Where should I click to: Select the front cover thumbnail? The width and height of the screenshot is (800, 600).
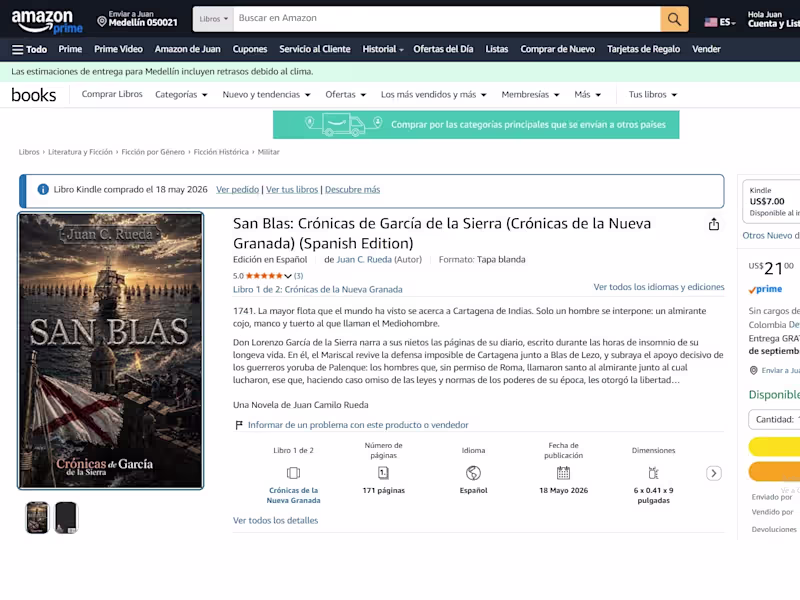37,517
